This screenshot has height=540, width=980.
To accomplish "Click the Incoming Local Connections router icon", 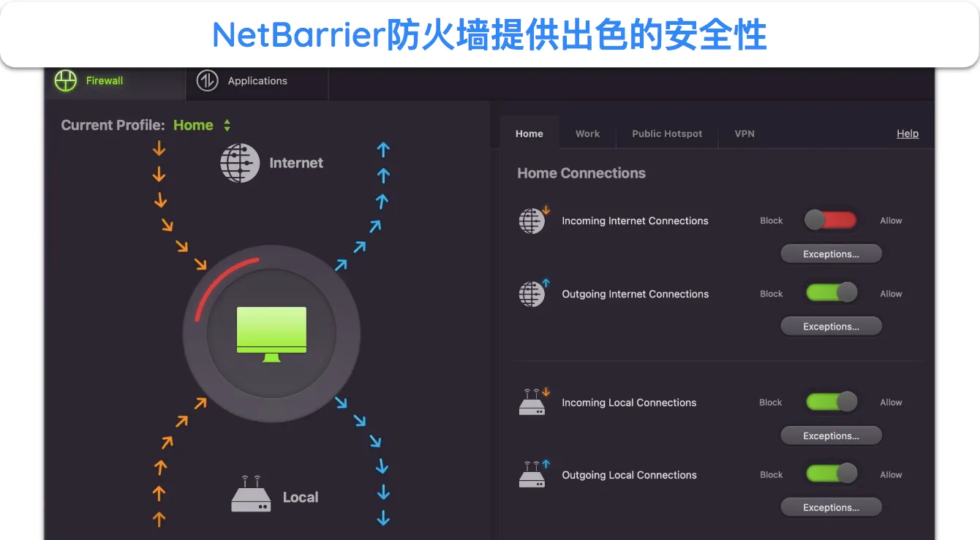I will point(533,402).
